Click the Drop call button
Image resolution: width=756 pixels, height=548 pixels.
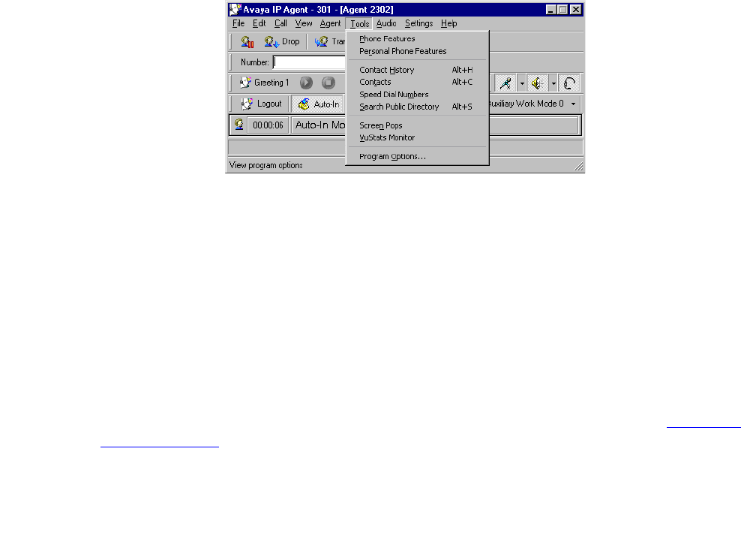(x=281, y=42)
